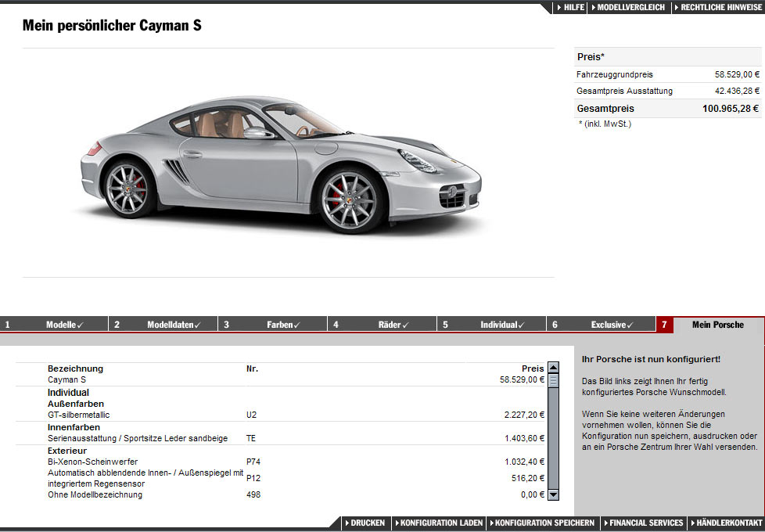Switch to the Modelldaten tab

(163, 325)
